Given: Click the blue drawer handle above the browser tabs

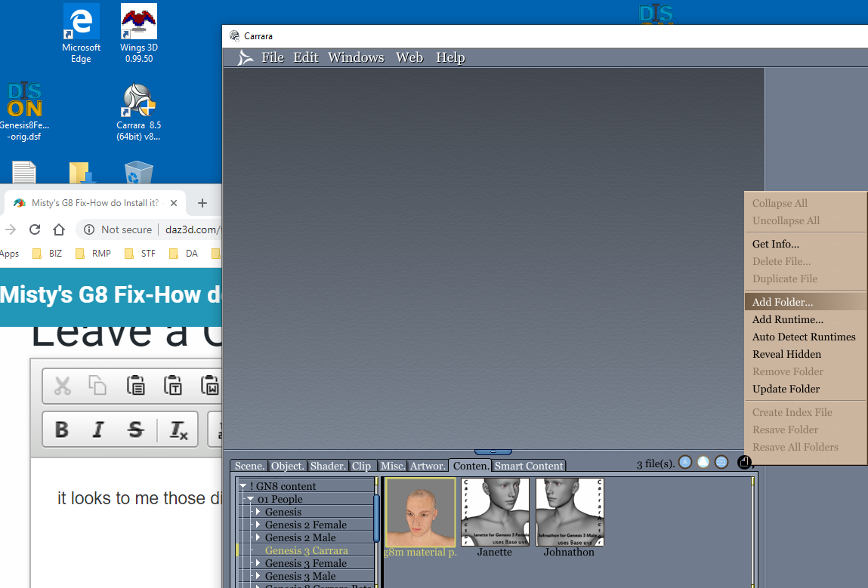Looking at the screenshot, I should point(493,452).
